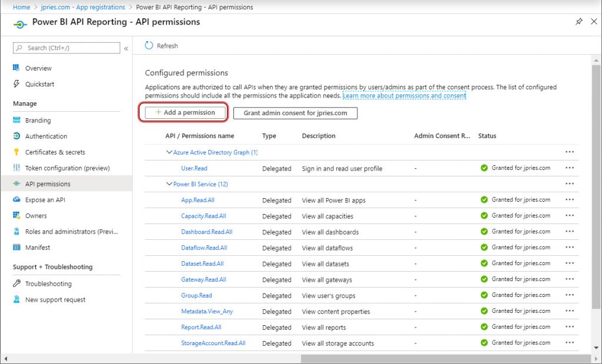Open Quickstart in the left menu
Image resolution: width=602 pixels, height=364 pixels.
(x=39, y=84)
